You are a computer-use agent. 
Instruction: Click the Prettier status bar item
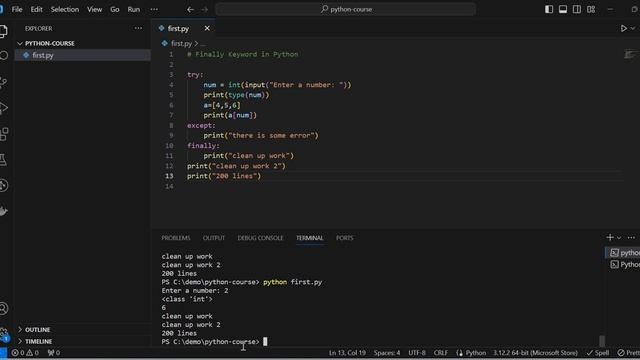coord(629,353)
